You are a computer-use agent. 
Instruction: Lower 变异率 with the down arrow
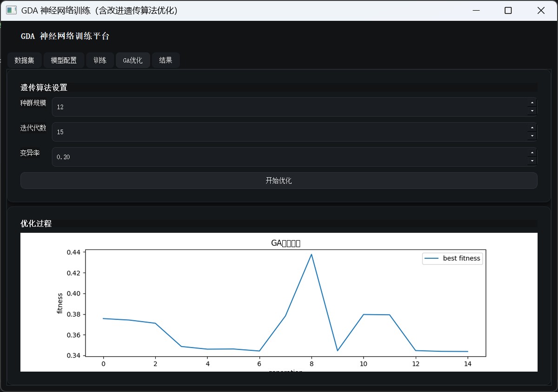coord(532,161)
